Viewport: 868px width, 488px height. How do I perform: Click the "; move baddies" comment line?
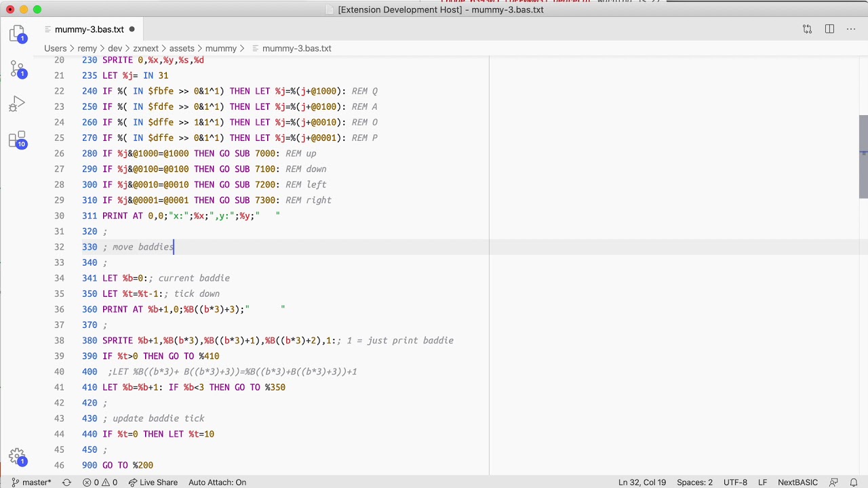click(x=138, y=247)
